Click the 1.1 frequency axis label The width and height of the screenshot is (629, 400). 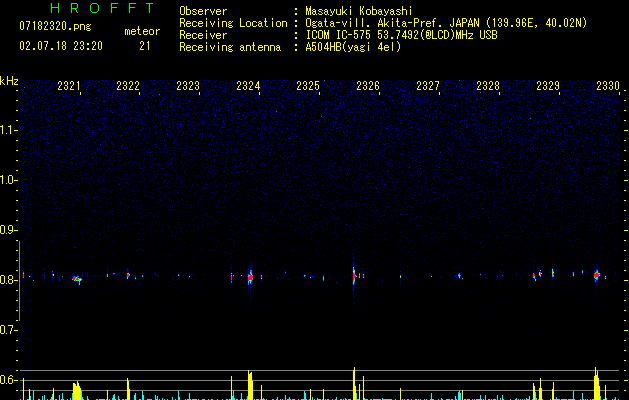[7, 130]
